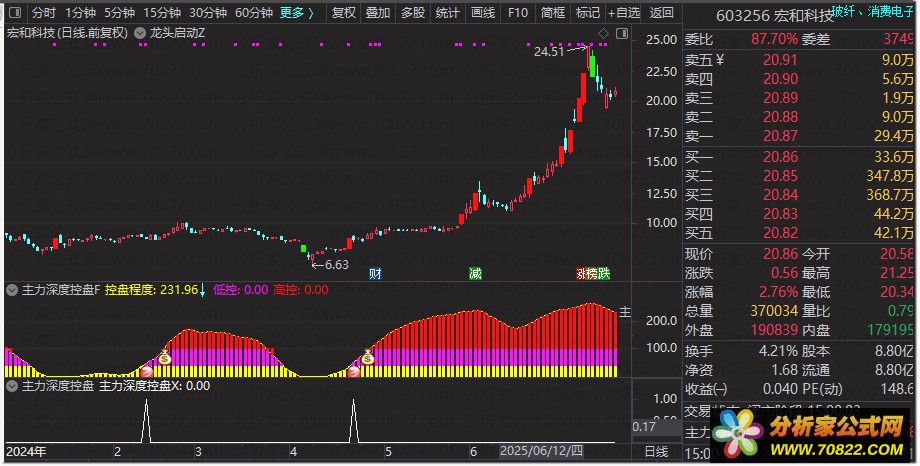
Task: Click the 标记 mark button
Action: [588, 12]
